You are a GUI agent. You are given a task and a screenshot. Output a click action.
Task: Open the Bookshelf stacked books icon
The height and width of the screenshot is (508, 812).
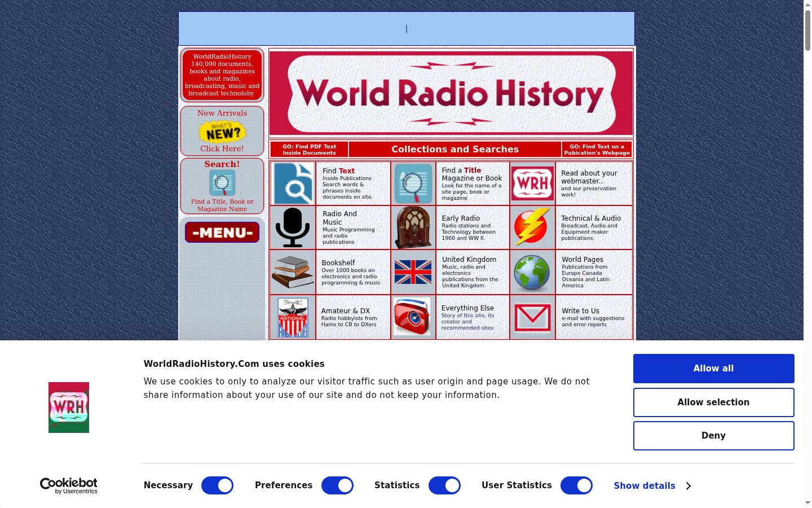(x=293, y=272)
